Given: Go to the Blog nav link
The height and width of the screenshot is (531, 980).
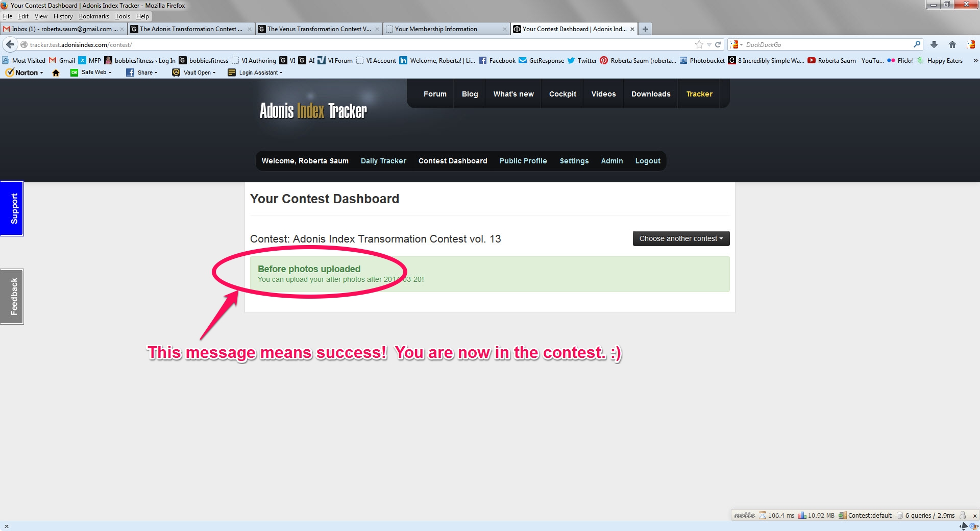Looking at the screenshot, I should (x=470, y=94).
